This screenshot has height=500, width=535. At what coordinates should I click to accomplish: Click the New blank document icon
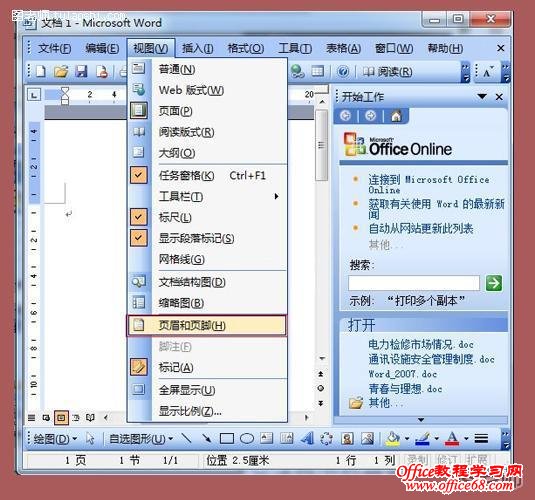[41, 71]
